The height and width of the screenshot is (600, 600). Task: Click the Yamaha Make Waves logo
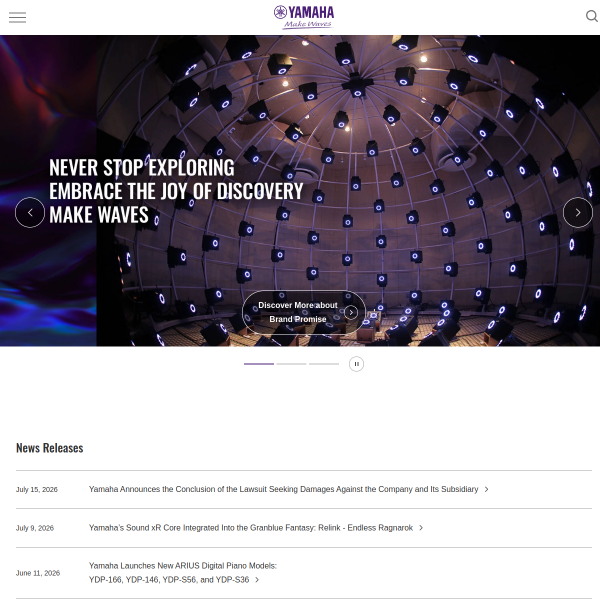pos(304,17)
